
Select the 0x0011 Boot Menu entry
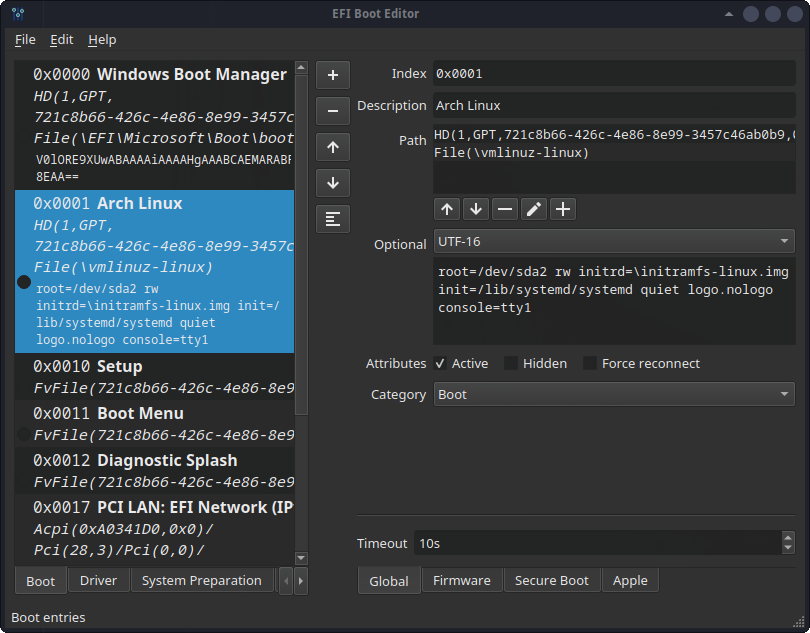tap(154, 424)
